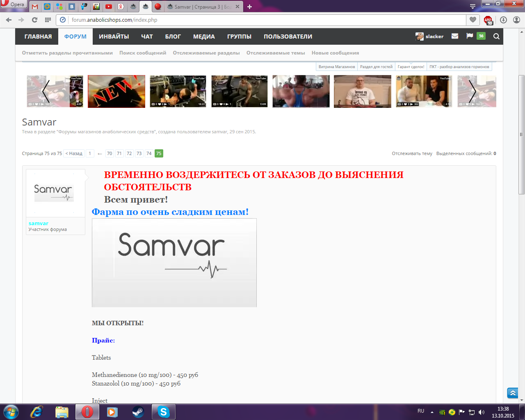Screen dimensions: 525x420
Task: Click 'Отслеживать тему'
Action: pyautogui.click(x=412, y=153)
